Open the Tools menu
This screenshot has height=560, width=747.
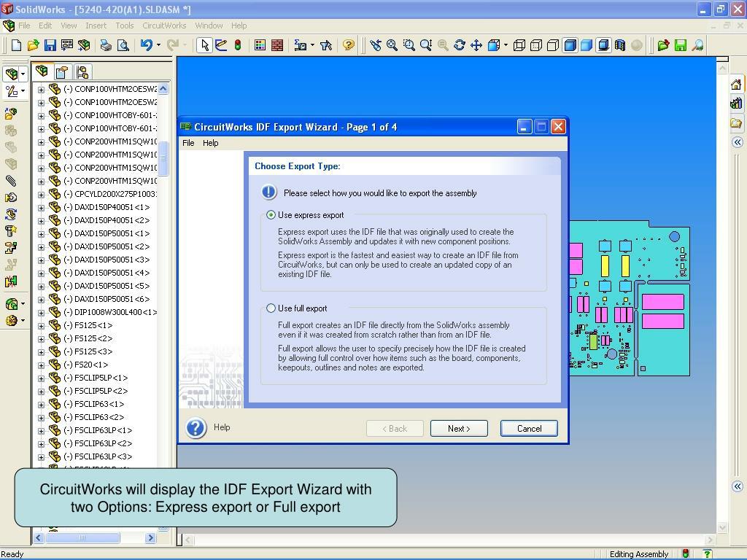(x=124, y=26)
